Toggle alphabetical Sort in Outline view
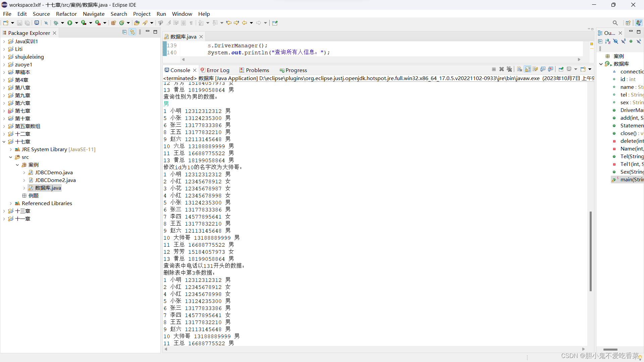The image size is (644, 362). click(x=608, y=41)
